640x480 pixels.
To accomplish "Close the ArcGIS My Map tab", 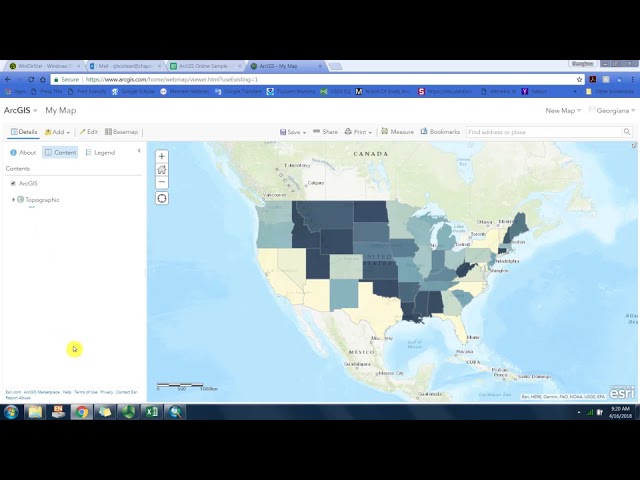I will point(320,66).
